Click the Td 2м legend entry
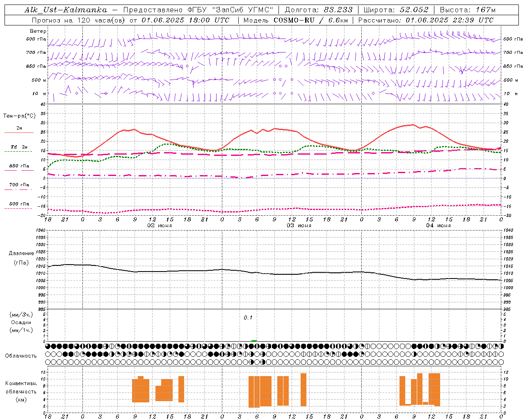Viewport: 525px width, 420px height. pyautogui.click(x=19, y=147)
